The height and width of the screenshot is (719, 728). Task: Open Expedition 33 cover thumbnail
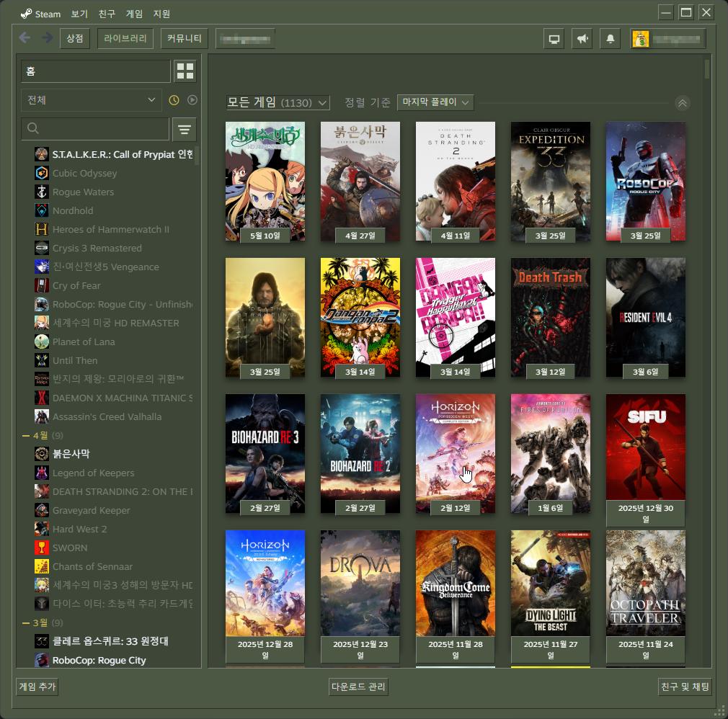(551, 182)
